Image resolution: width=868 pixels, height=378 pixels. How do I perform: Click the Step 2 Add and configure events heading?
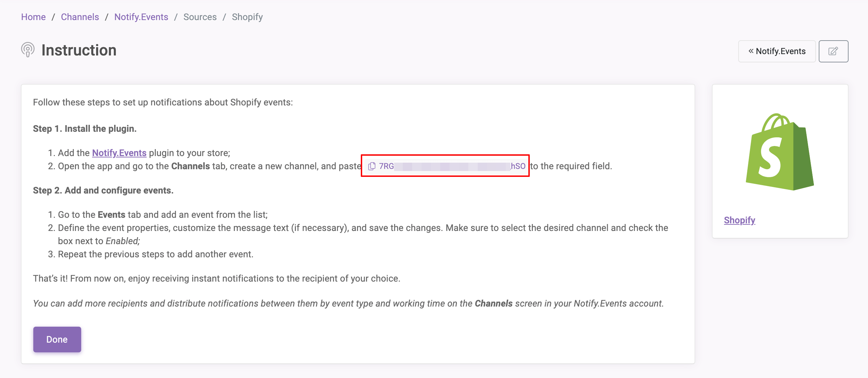pyautogui.click(x=103, y=190)
